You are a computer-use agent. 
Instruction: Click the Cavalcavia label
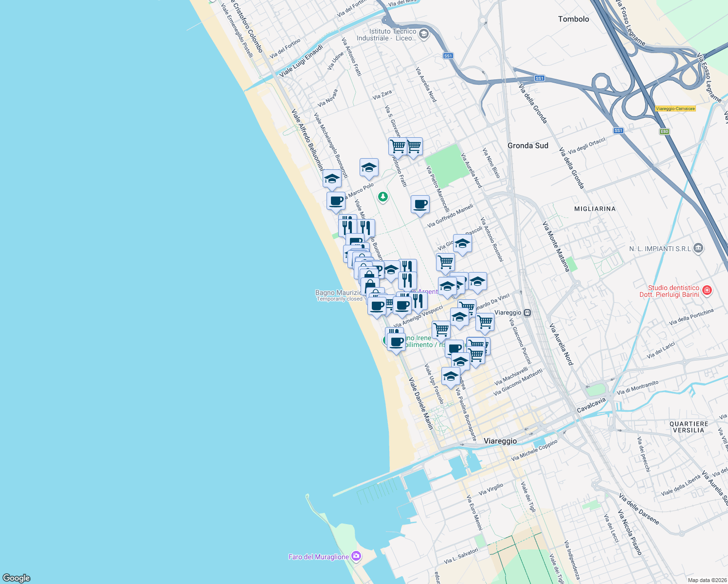591,405
